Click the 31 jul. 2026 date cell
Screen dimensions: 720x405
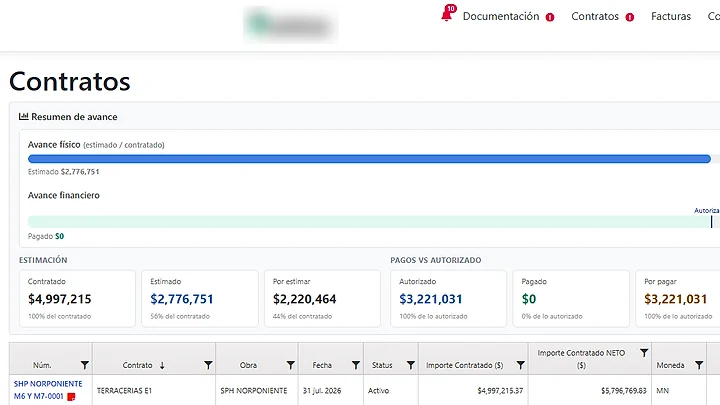click(331, 390)
